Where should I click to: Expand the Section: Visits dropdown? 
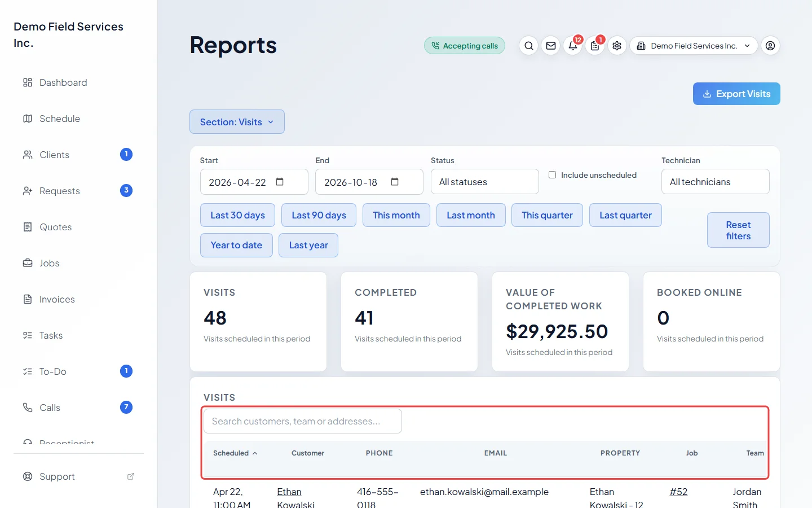(x=237, y=122)
